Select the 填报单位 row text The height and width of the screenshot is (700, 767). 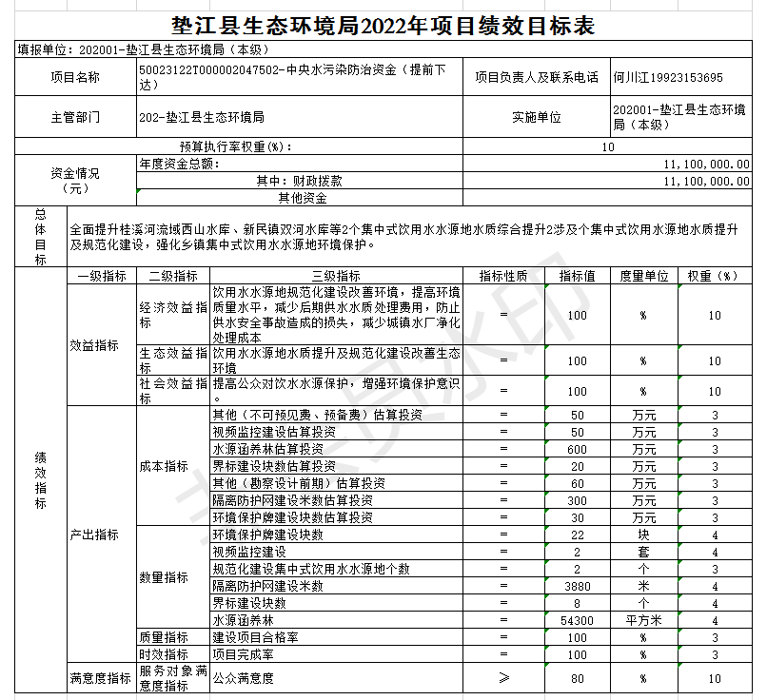[x=144, y=49]
